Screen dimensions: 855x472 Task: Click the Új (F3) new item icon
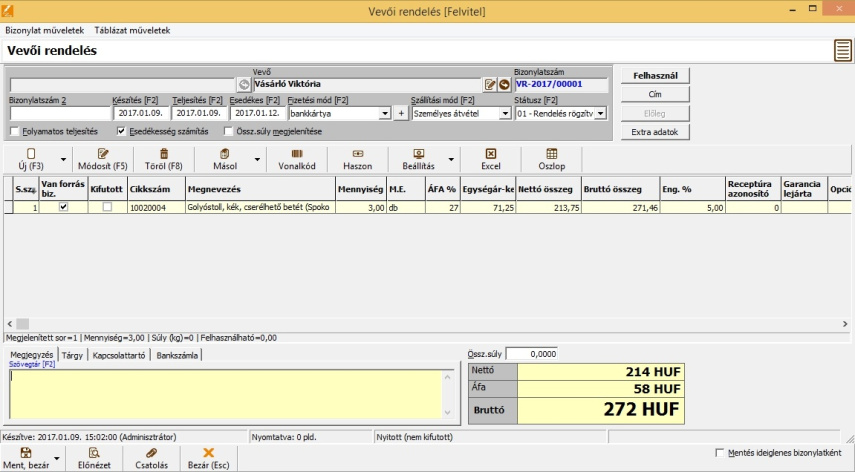tap(30, 153)
